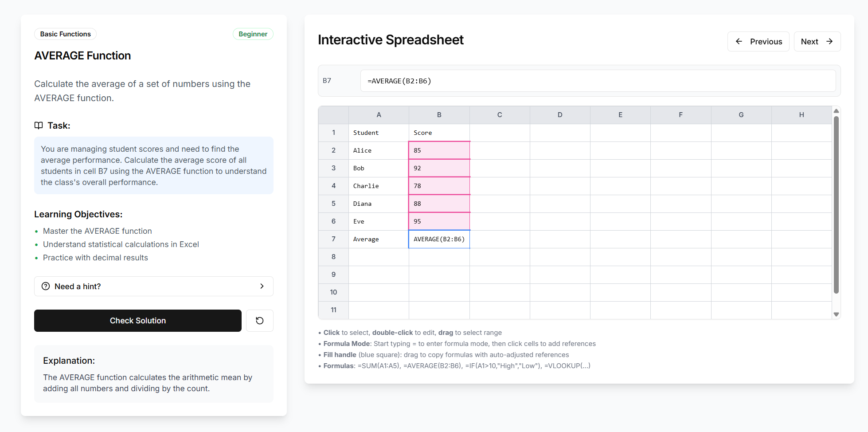Go to the Previous exercise

click(x=759, y=41)
